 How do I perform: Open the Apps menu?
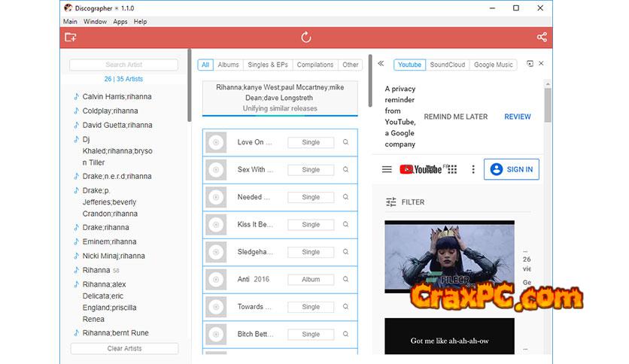click(x=120, y=22)
